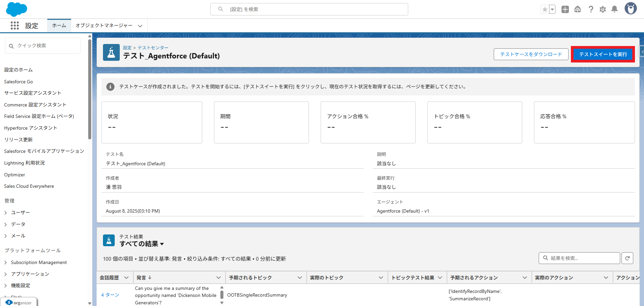
Task: Click the info icon in the message banner
Action: [x=110, y=87]
